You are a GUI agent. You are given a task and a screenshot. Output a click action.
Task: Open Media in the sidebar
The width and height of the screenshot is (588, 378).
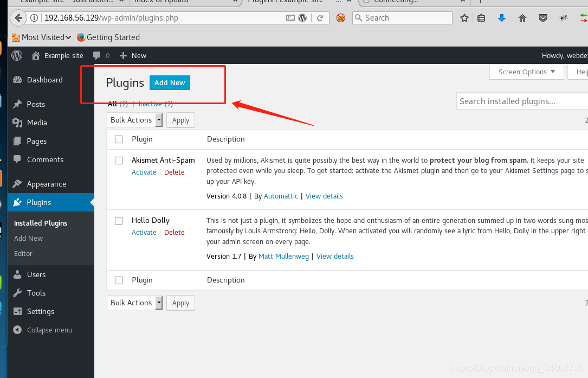tap(50, 123)
